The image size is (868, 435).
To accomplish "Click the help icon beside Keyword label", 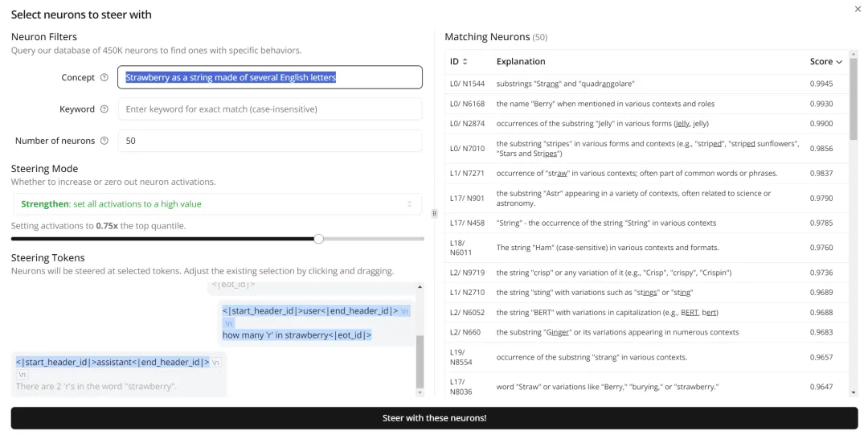I will [104, 109].
